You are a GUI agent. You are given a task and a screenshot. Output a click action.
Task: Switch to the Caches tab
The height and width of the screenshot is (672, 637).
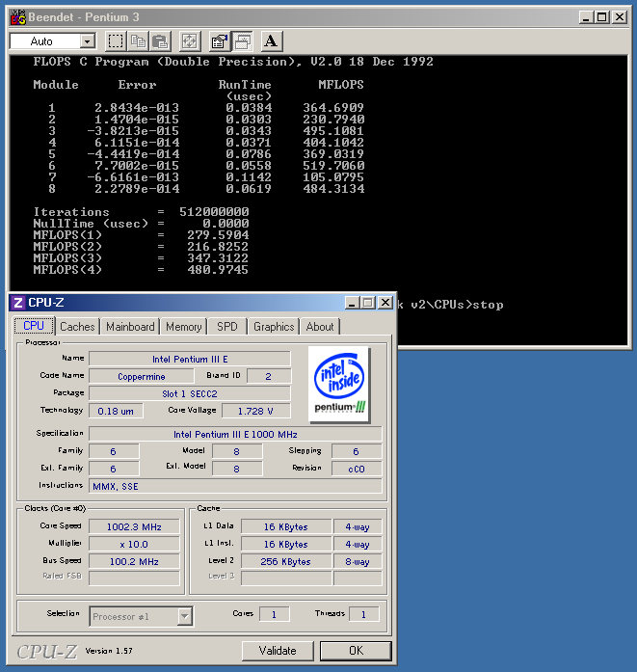point(77,327)
